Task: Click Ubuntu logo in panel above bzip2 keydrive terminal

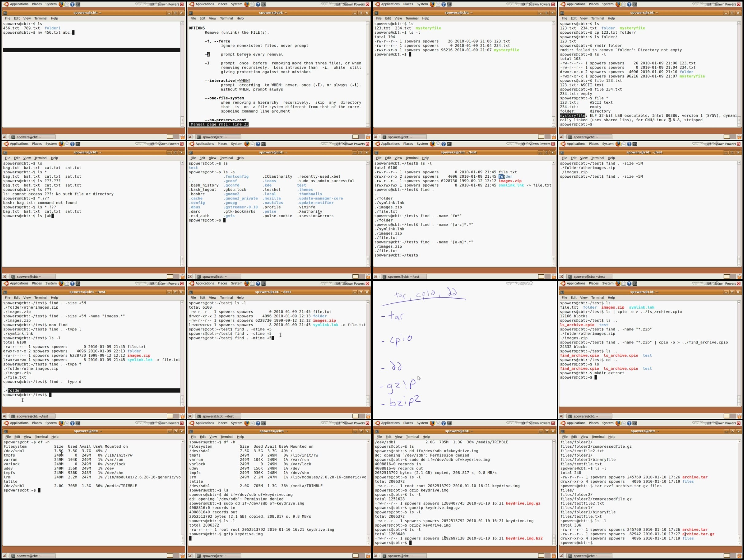Action: click(x=377, y=423)
